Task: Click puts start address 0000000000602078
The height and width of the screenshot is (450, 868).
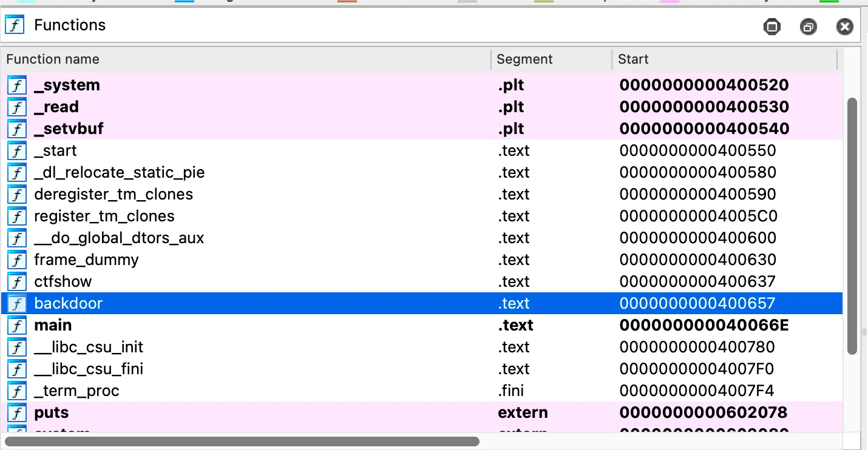Action: [x=704, y=413]
